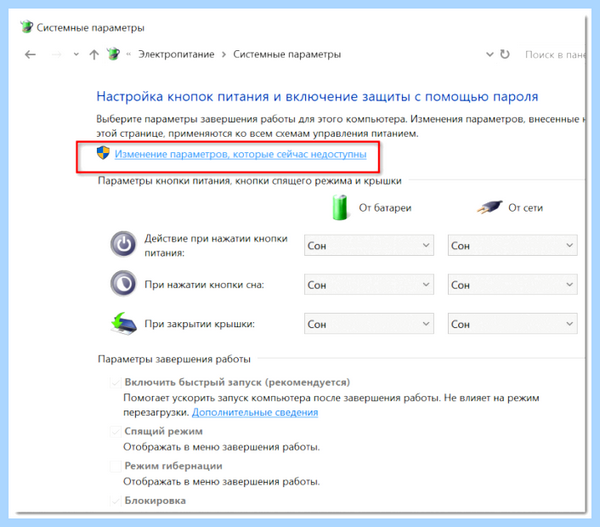Click От сети column label

coord(525,208)
